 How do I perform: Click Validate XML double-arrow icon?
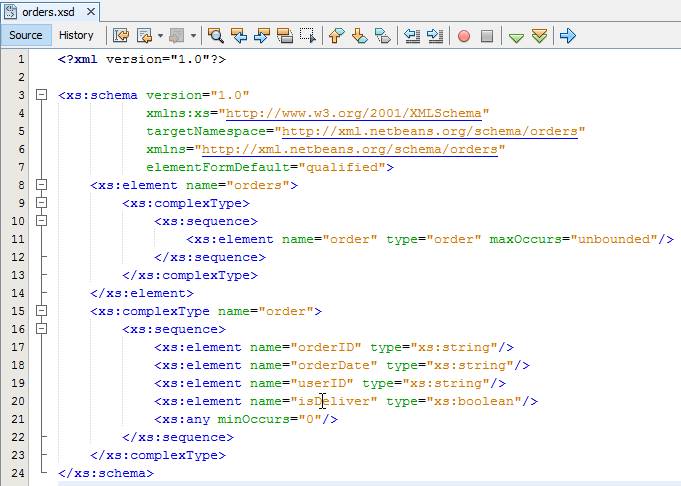(539, 36)
